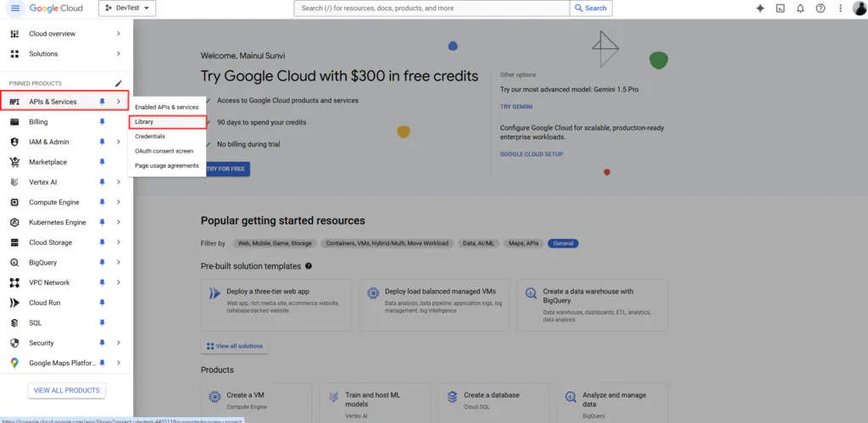Open the hamburger navigation menu
Image resolution: width=868 pixels, height=423 pixels.
(x=15, y=8)
